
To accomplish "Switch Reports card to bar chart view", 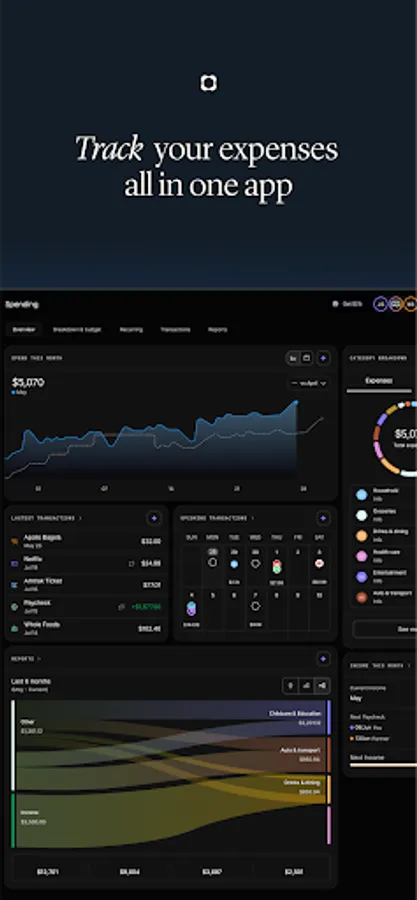I will click(306, 685).
